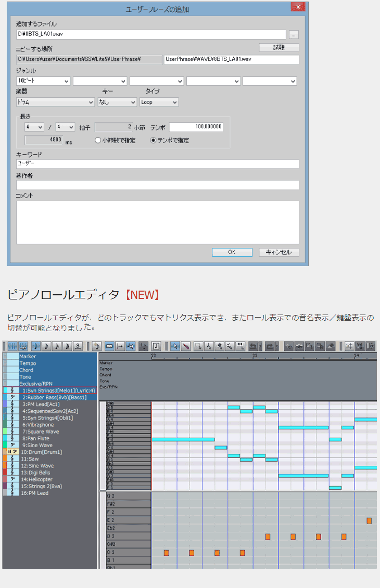Select the pencil draw tool
The width and height of the screenshot is (380, 588).
(186, 346)
